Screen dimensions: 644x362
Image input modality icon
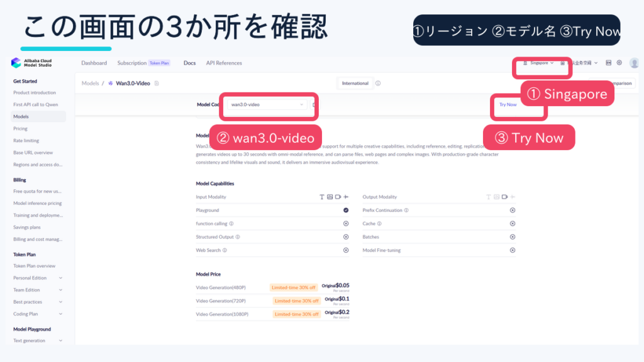tap(330, 197)
